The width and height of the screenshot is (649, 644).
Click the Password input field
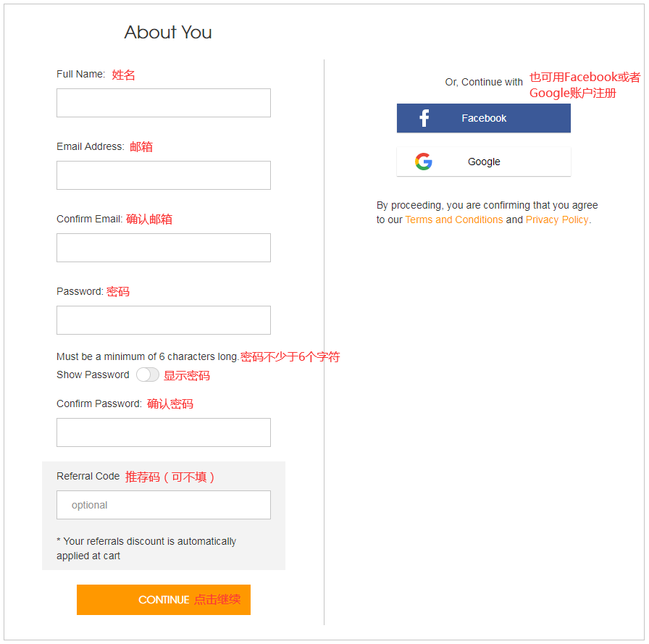[164, 320]
